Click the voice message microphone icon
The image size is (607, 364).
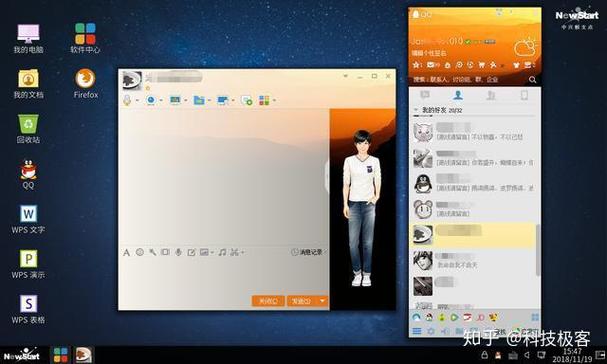[x=178, y=252]
